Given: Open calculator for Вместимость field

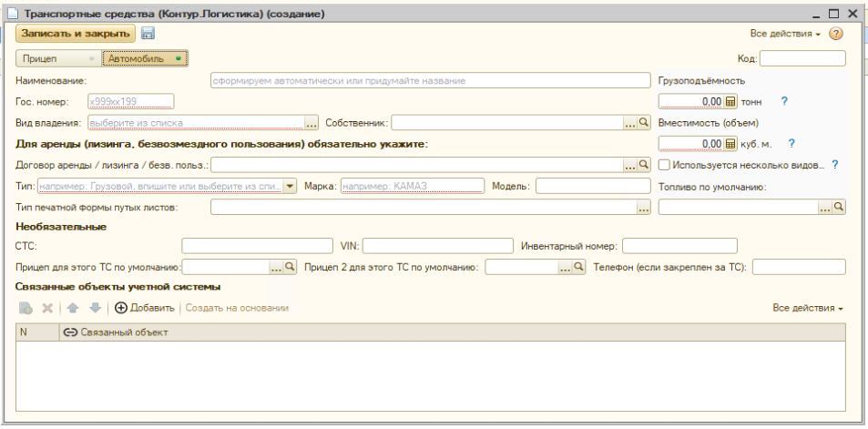Looking at the screenshot, I should click(x=730, y=143).
